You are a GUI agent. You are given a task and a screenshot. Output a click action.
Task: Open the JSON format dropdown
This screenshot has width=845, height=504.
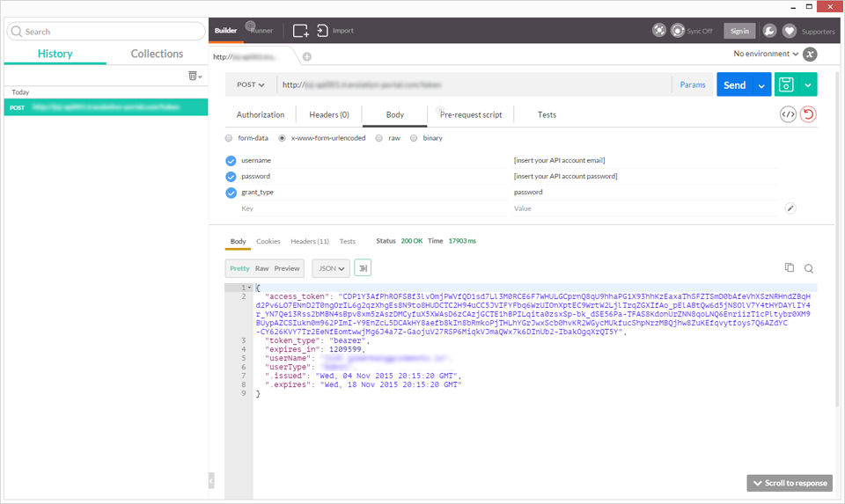pos(331,268)
